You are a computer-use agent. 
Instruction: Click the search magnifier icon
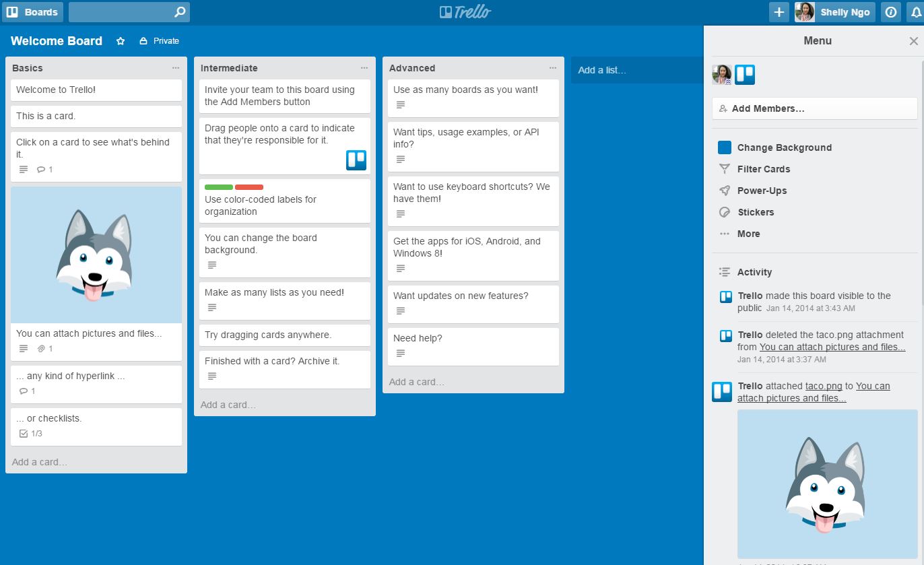pyautogui.click(x=180, y=12)
